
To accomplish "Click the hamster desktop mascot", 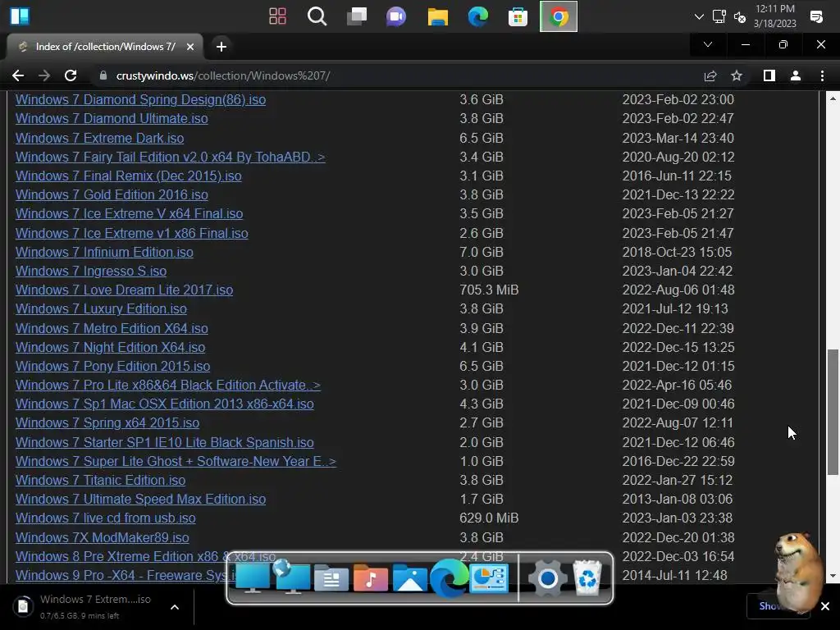I will pos(797,572).
